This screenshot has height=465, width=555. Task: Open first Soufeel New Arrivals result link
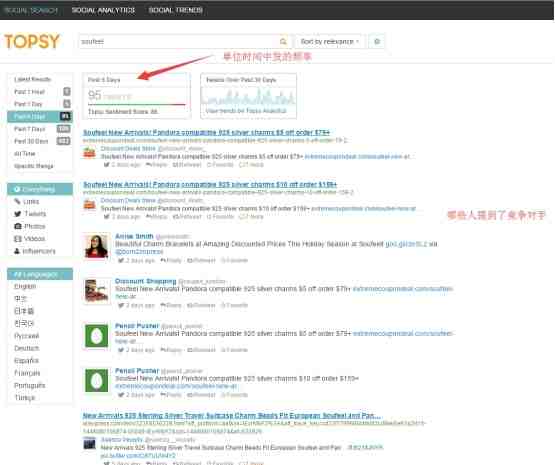pyautogui.click(x=206, y=132)
